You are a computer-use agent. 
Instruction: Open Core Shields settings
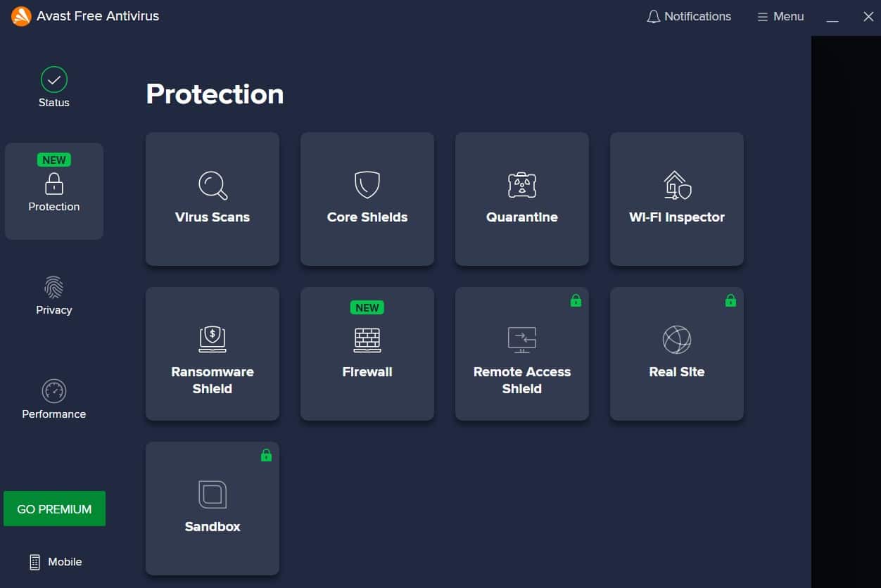click(x=367, y=199)
